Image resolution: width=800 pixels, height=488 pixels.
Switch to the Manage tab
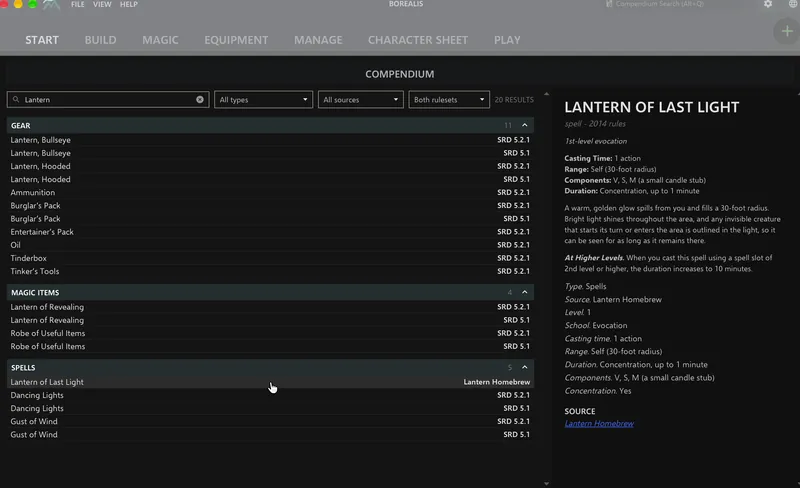pos(318,40)
